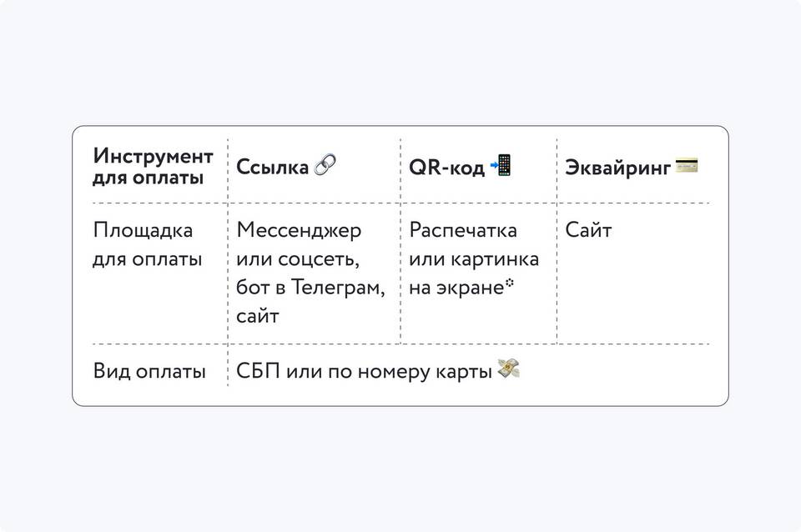Click the бот в Телеграм line

click(x=310, y=288)
